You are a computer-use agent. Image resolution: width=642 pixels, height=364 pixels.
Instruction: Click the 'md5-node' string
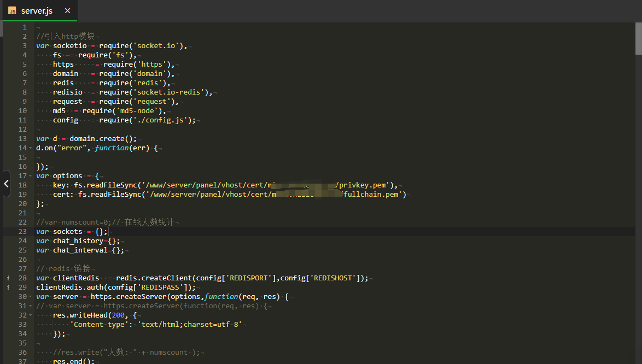pos(137,111)
